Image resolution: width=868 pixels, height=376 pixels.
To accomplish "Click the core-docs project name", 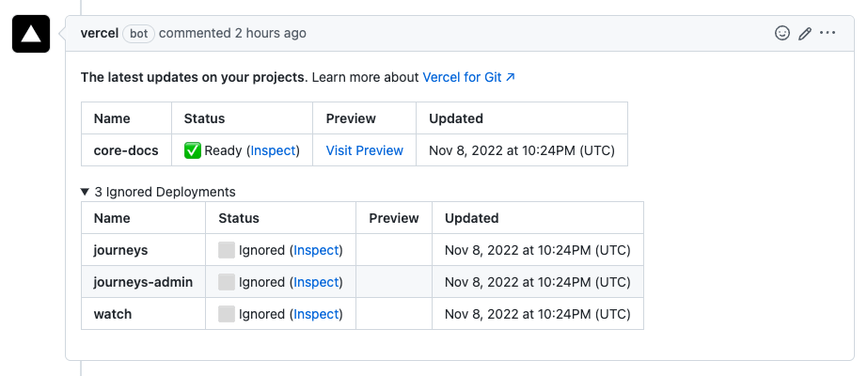I will click(126, 150).
